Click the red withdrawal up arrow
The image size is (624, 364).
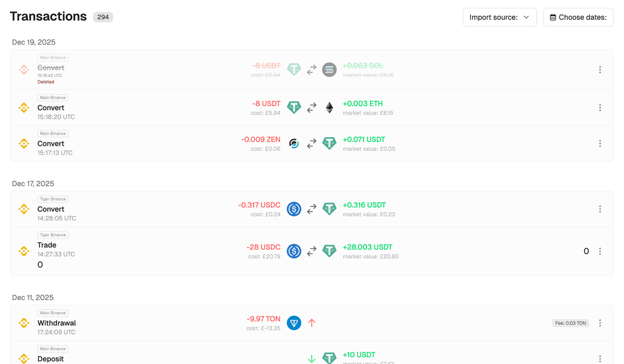point(311,323)
